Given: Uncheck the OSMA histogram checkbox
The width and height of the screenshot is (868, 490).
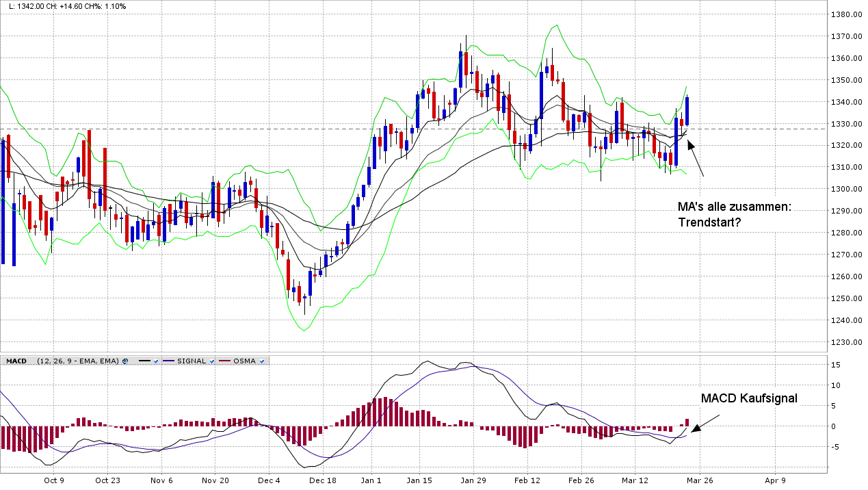Looking at the screenshot, I should point(262,361).
